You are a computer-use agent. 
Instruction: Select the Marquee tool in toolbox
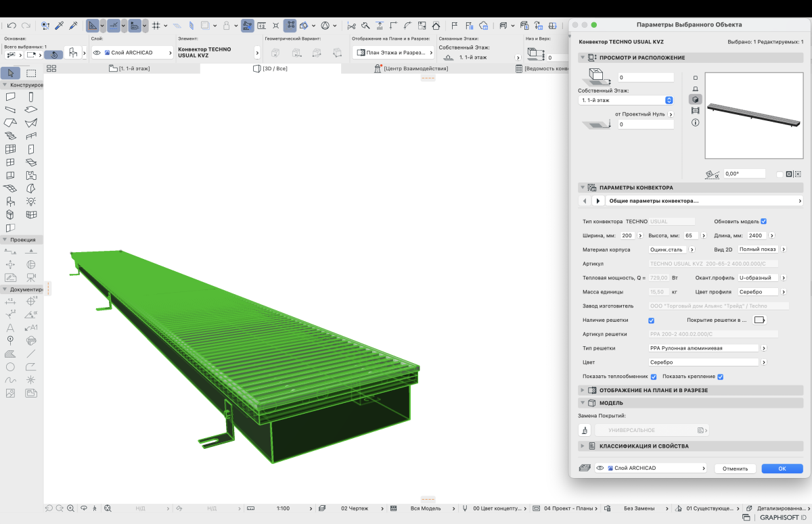31,73
